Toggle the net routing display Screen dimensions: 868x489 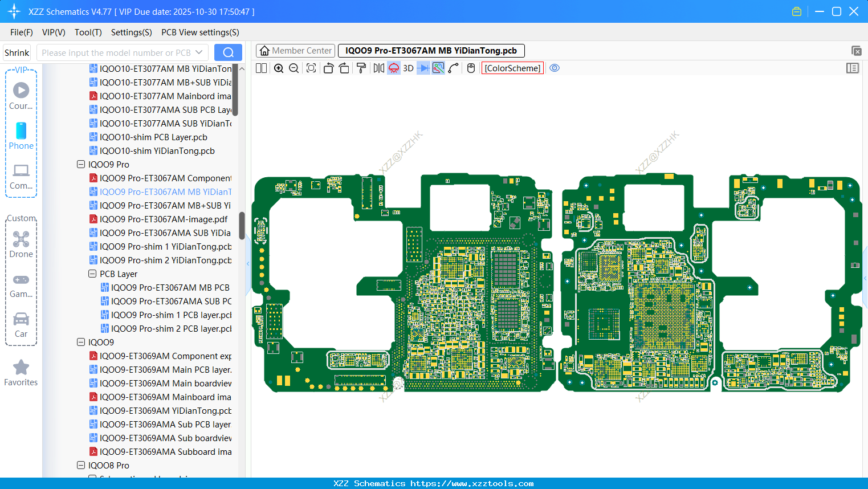coord(438,68)
